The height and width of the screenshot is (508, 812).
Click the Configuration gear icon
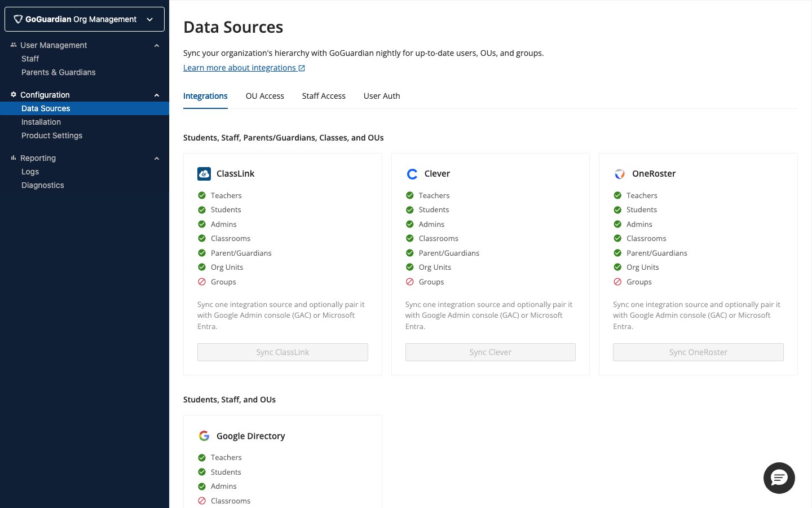coord(14,94)
